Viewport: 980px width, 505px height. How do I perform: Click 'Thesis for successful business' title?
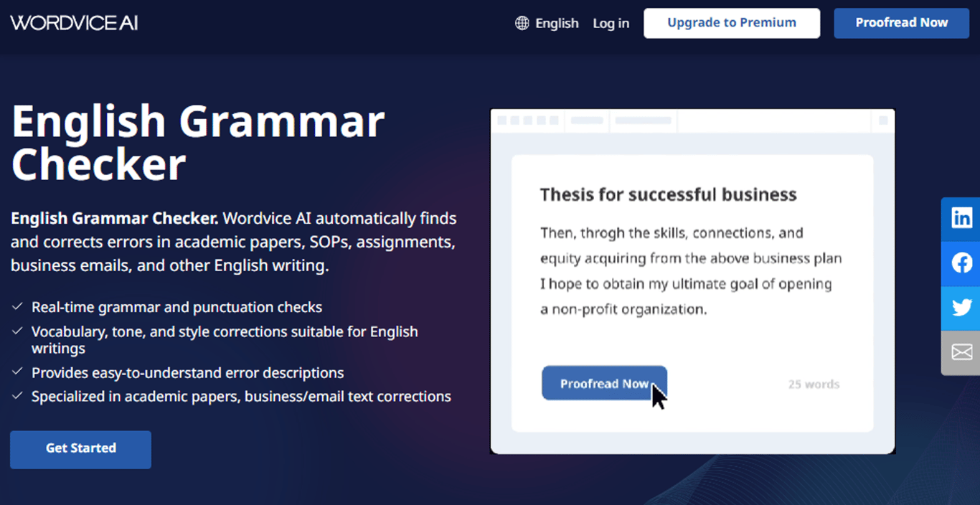click(668, 194)
